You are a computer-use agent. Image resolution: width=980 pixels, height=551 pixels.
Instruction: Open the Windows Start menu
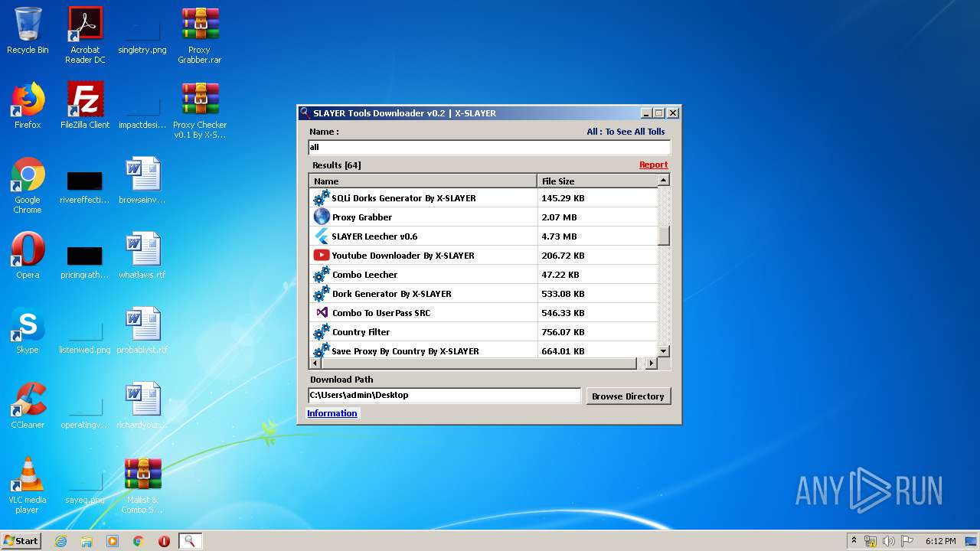21,540
